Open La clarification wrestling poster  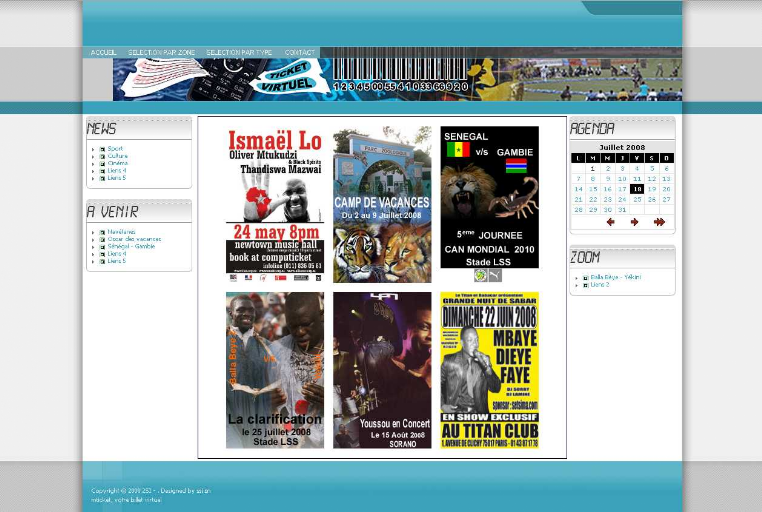click(x=275, y=370)
